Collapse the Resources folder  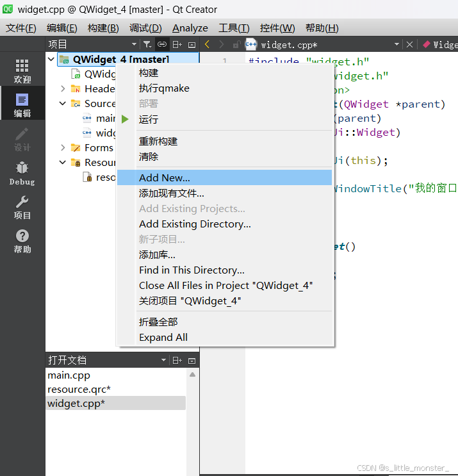tap(63, 163)
